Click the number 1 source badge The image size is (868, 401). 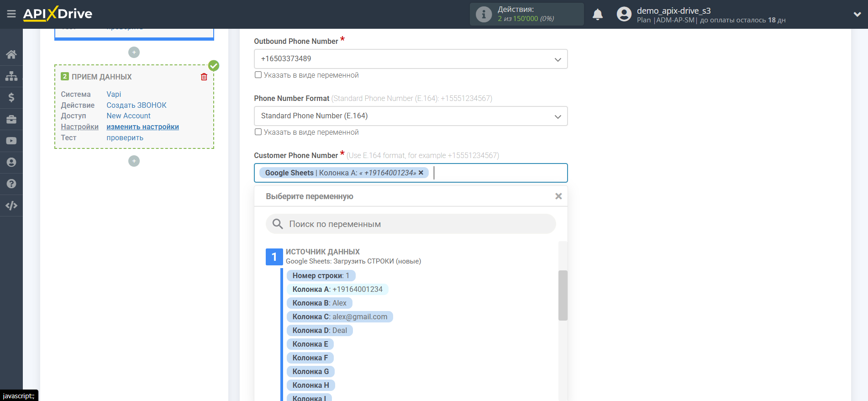click(274, 257)
